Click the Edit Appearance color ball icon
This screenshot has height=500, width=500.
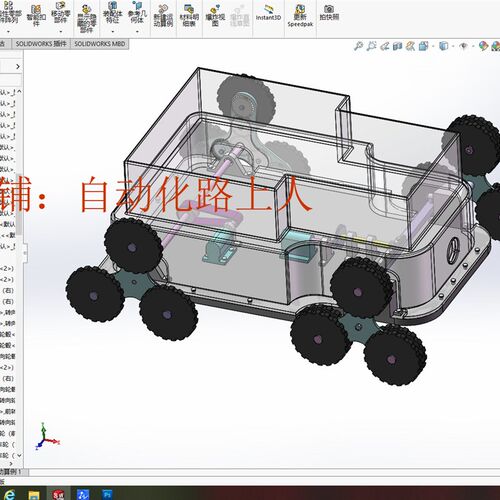click(483, 46)
